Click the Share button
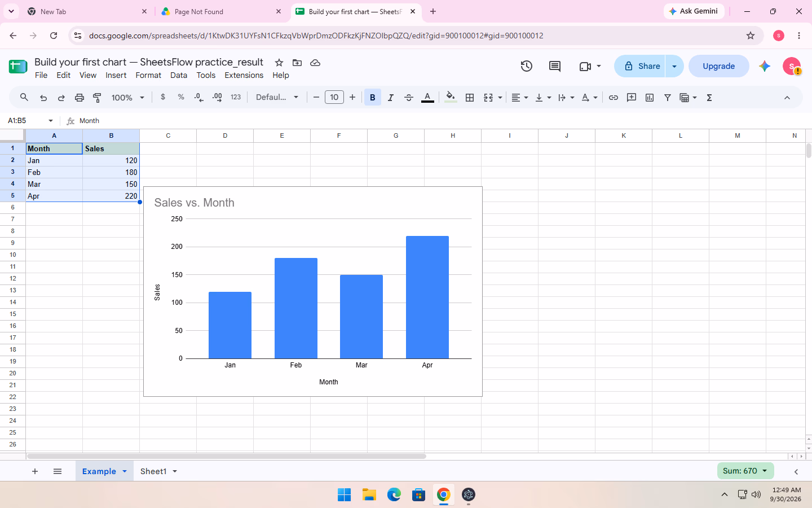 (x=641, y=66)
